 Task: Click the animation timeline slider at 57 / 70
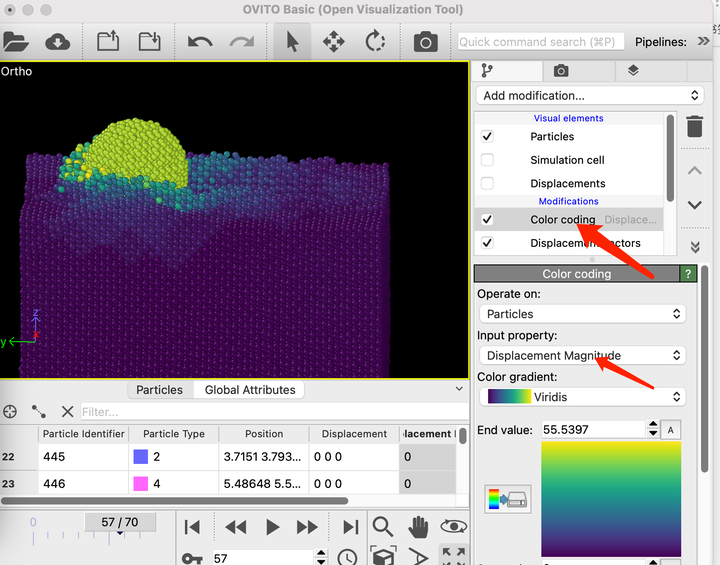pyautogui.click(x=120, y=523)
